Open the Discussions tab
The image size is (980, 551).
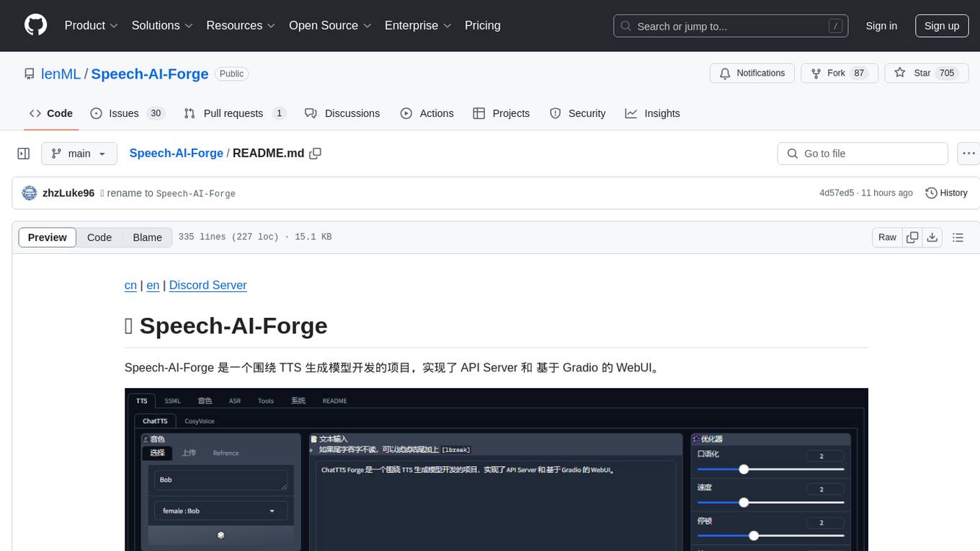(342, 113)
